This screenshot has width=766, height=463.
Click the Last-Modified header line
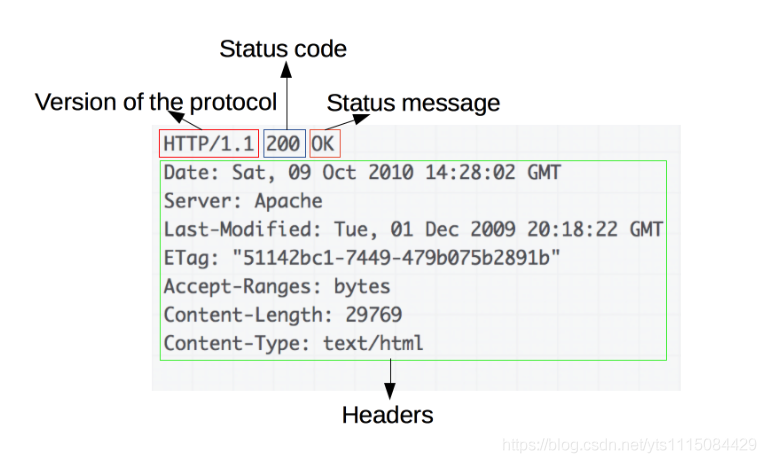tap(413, 229)
